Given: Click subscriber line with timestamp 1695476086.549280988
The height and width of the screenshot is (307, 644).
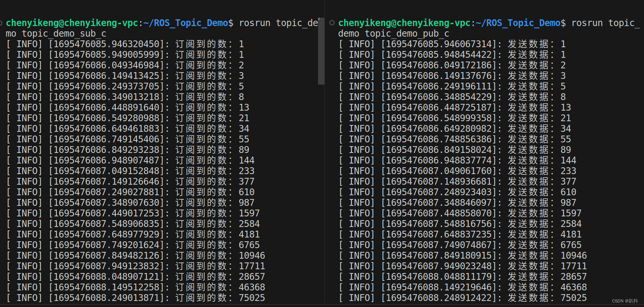Looking at the screenshot, I should click(128, 118).
